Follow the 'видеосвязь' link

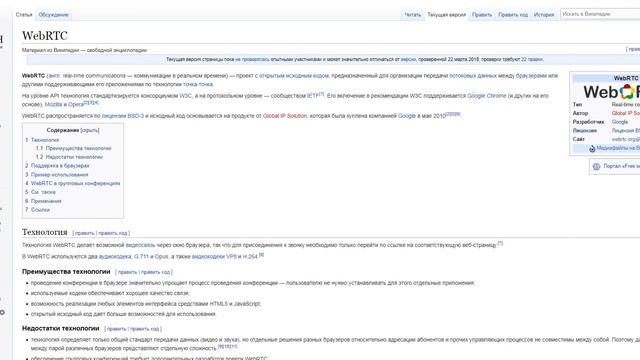(140, 245)
